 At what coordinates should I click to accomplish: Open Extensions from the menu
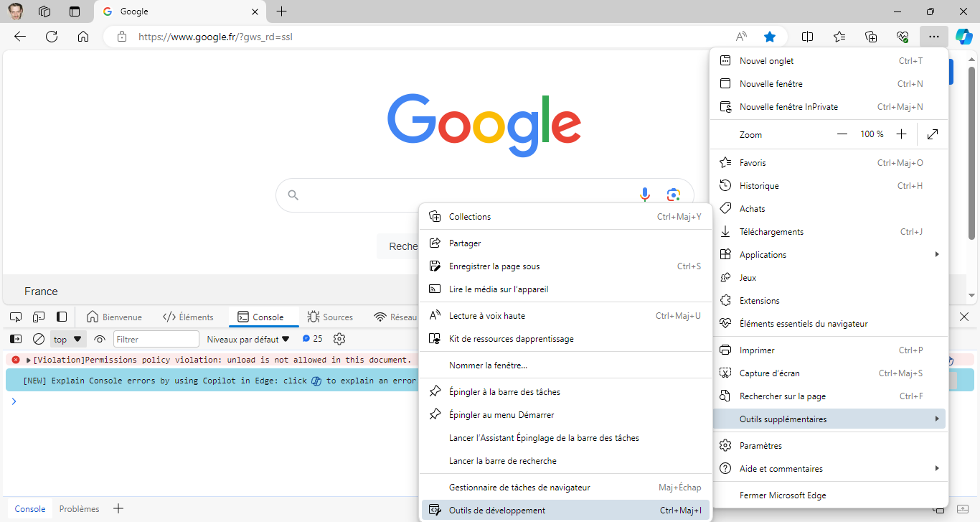click(x=829, y=301)
